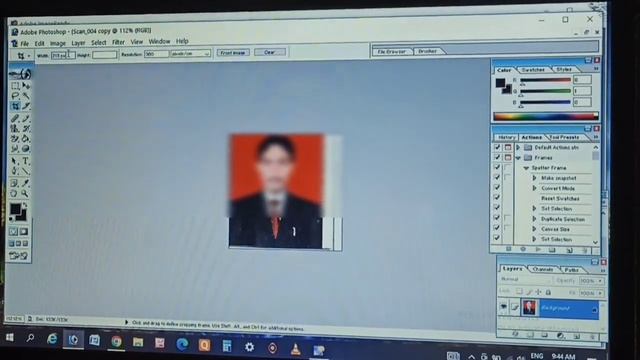The height and width of the screenshot is (360, 640).
Task: Open the File menu
Action: [x=24, y=43]
